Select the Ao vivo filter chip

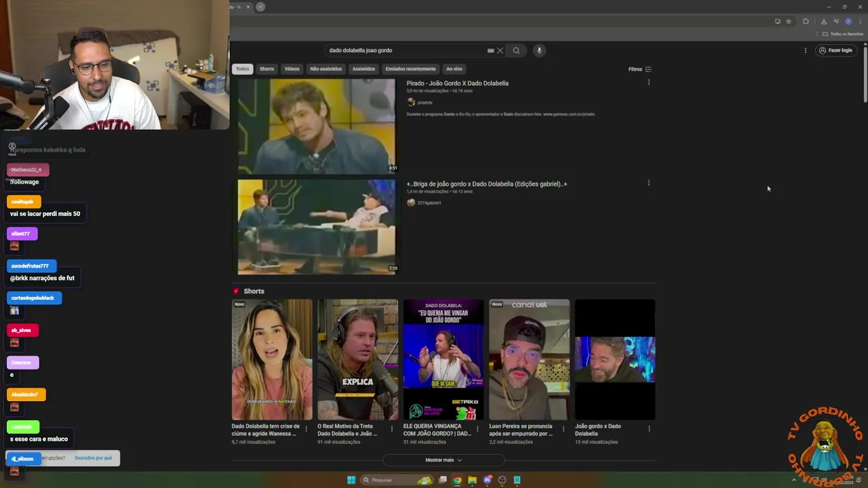[454, 68]
